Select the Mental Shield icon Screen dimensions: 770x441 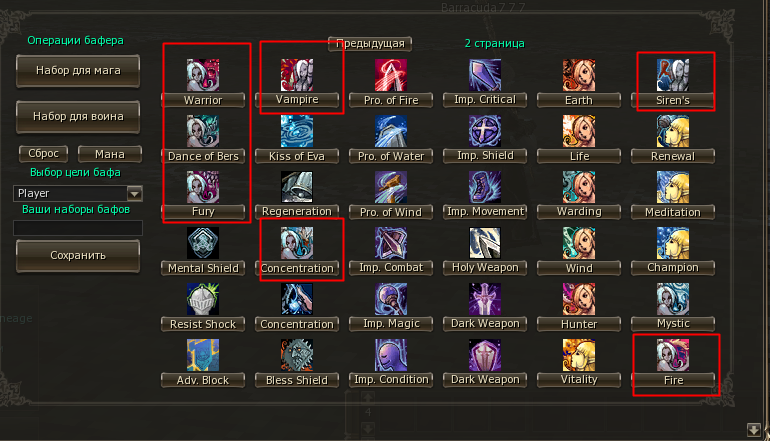click(203, 243)
